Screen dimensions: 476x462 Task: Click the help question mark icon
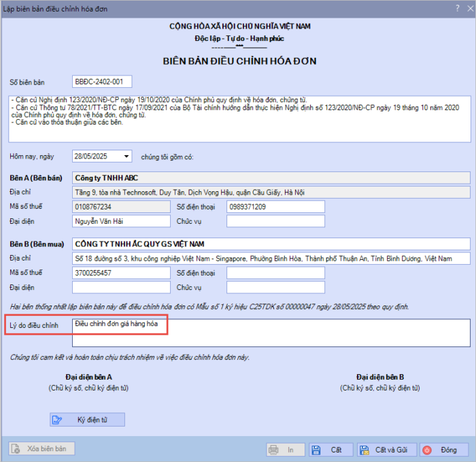(447, 8)
